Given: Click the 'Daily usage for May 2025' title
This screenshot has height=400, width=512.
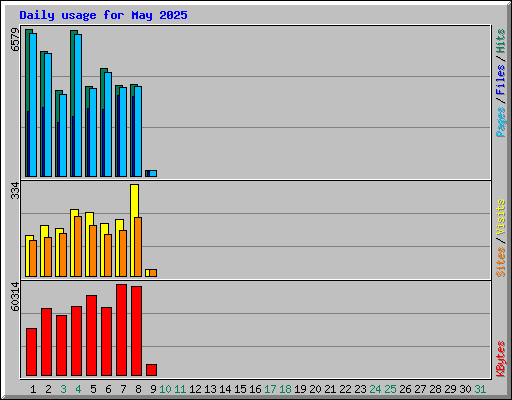Looking at the screenshot, I should point(103,15).
